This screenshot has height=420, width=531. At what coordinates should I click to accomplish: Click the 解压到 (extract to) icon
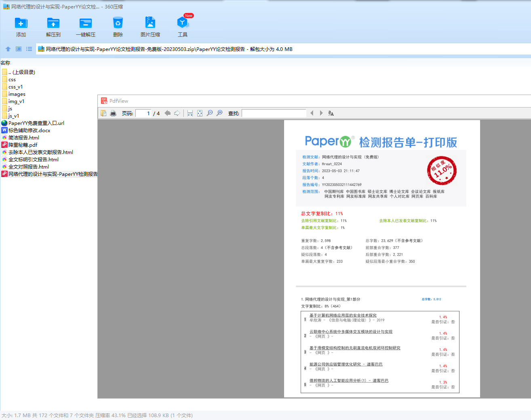[x=53, y=23]
